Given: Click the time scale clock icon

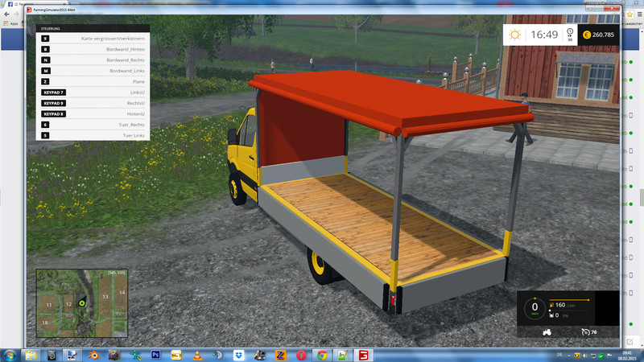Looking at the screenshot, I should 570,33.
